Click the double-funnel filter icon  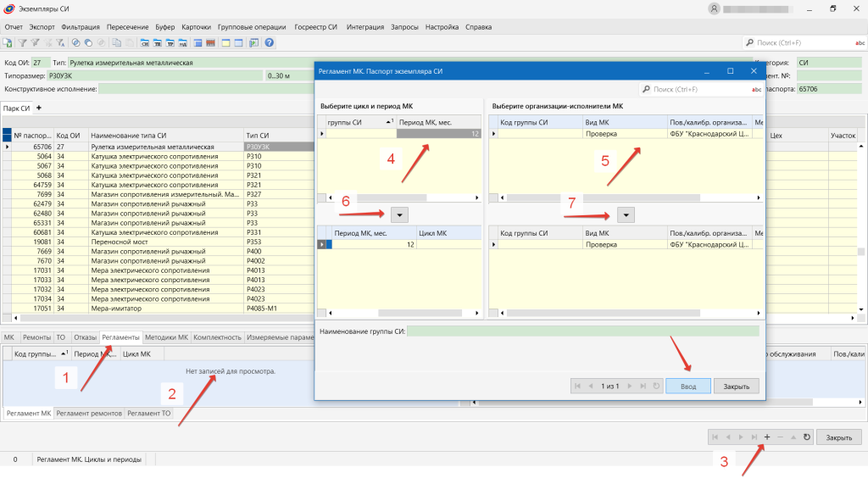coord(35,42)
